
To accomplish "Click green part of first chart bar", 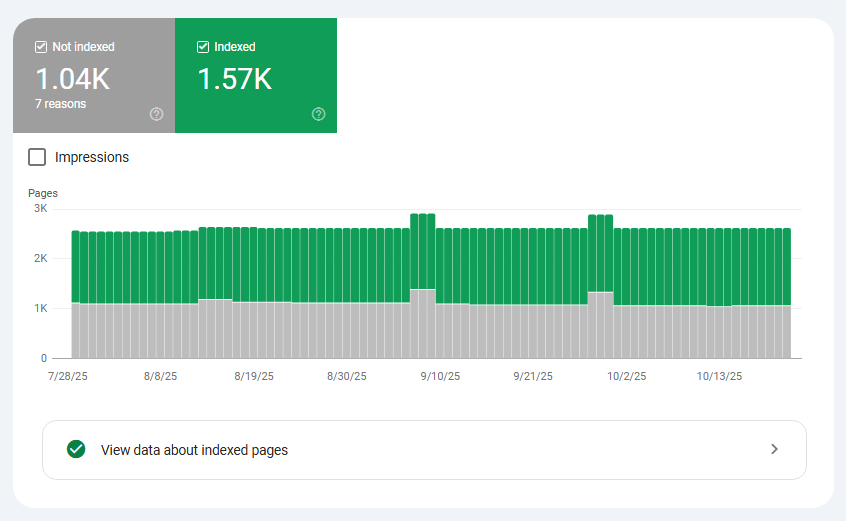I will point(76,265).
